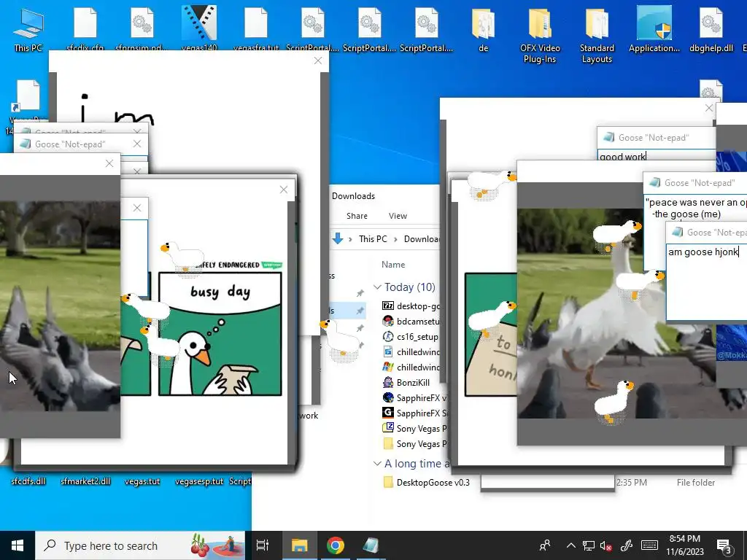Screen dimensions: 747x560
Task: Select cs16_setup file in Downloads list
Action: [x=411, y=337]
